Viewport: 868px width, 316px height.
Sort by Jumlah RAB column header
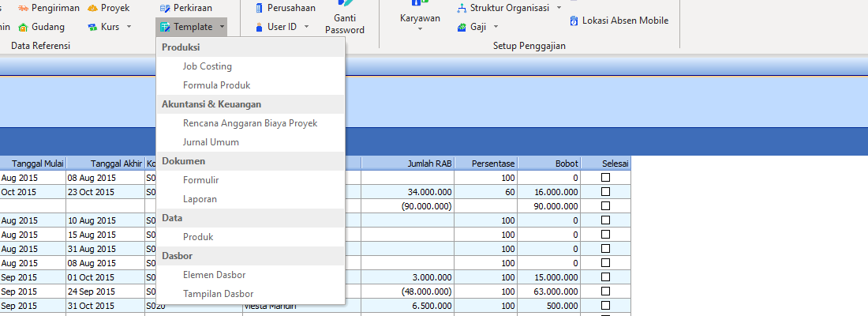[408, 164]
